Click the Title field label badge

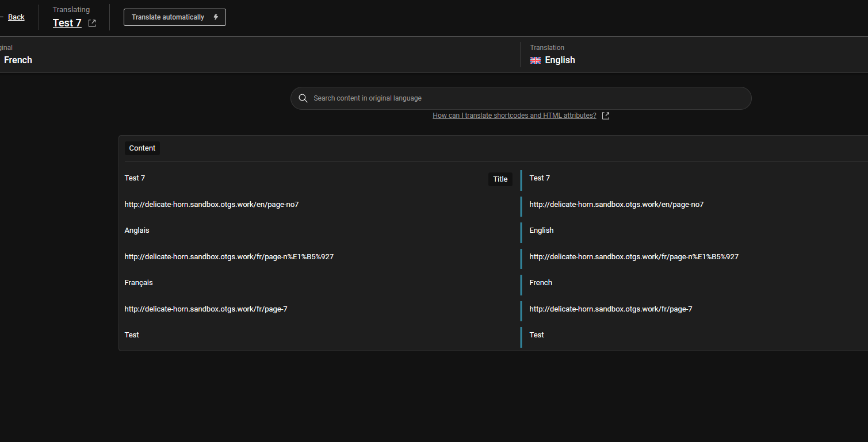coord(500,179)
